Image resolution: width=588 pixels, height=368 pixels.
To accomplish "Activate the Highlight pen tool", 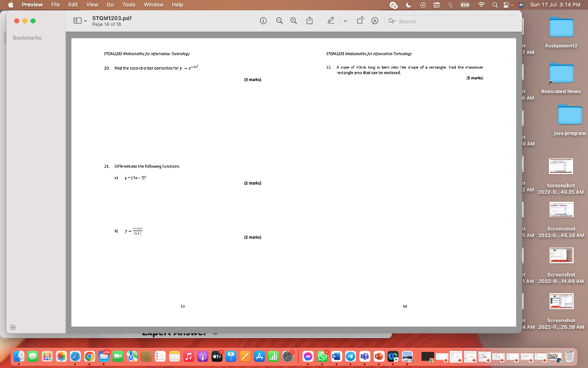I will coord(331,21).
